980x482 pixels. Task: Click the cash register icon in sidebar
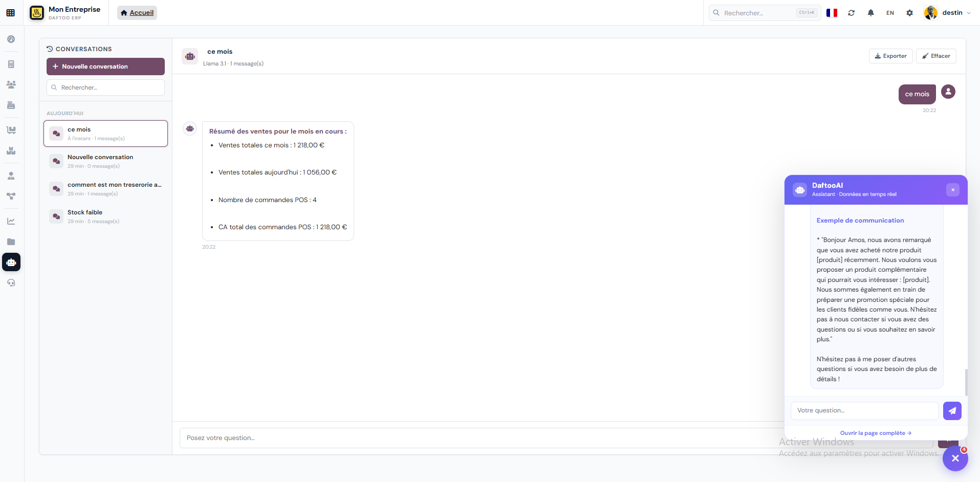coord(11,105)
